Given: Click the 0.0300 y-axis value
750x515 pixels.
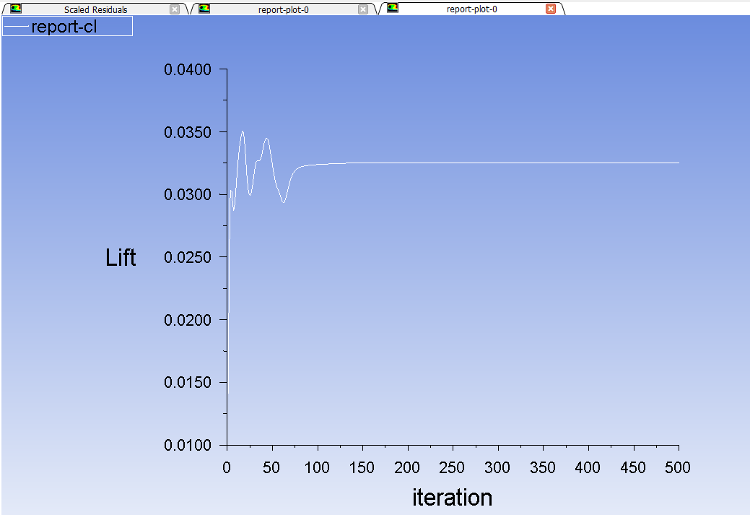Looking at the screenshot, I should coord(188,195).
